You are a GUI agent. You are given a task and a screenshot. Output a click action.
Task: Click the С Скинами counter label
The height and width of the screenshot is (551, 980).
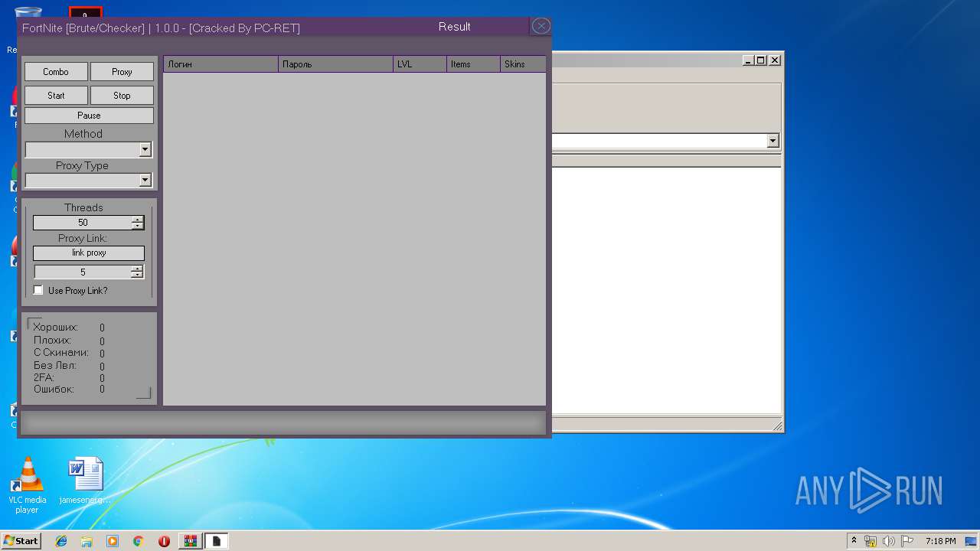pos(61,353)
